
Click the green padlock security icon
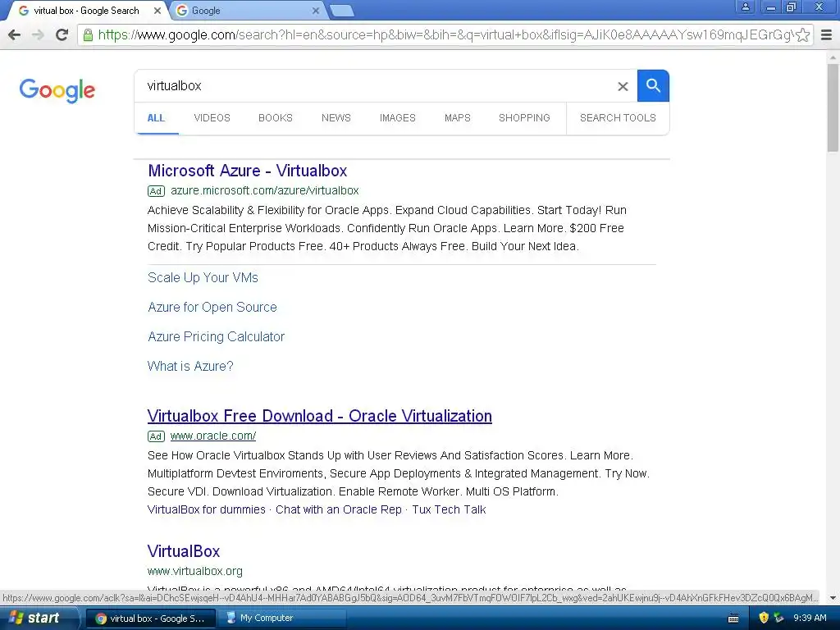pos(88,35)
